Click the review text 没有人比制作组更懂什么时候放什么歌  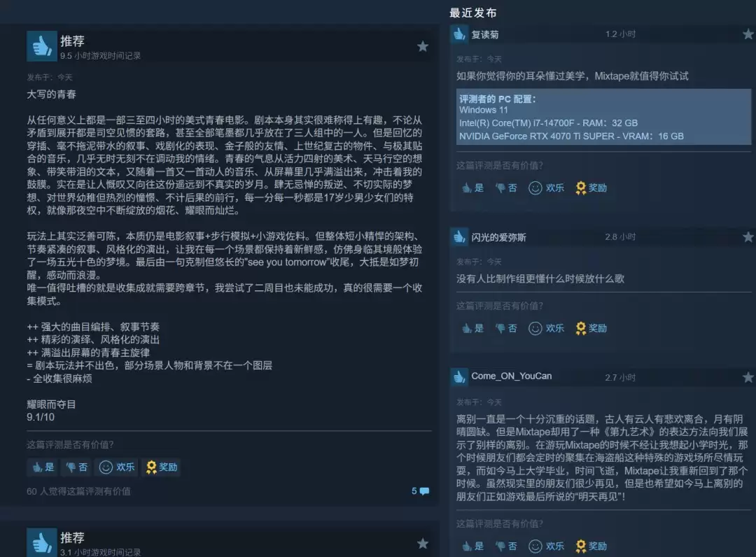tap(540, 278)
